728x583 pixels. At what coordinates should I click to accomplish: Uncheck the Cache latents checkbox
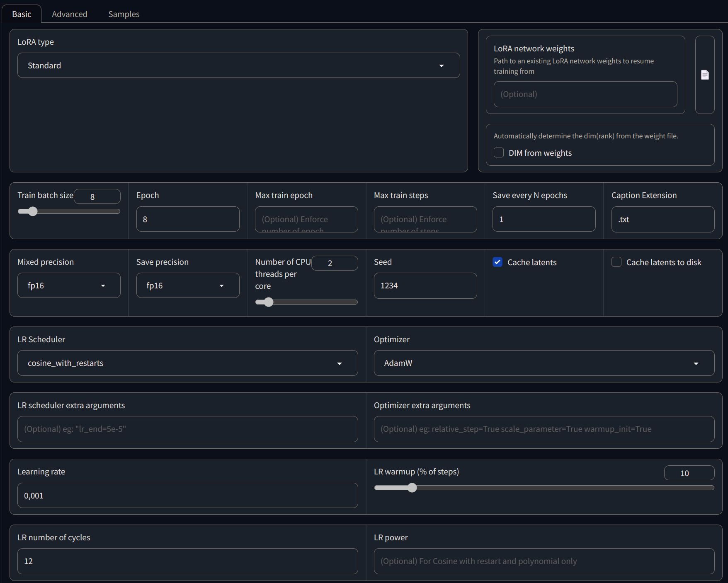497,262
